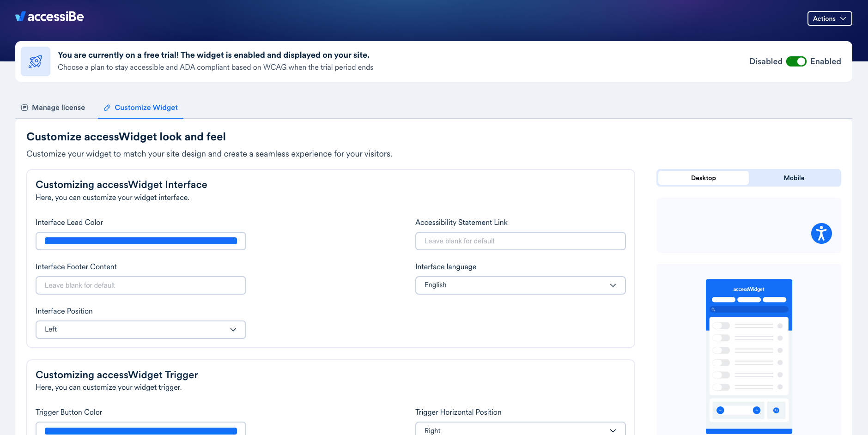The width and height of the screenshot is (868, 435).
Task: Toggle the Disabled/Enabled widget switch
Action: click(796, 61)
